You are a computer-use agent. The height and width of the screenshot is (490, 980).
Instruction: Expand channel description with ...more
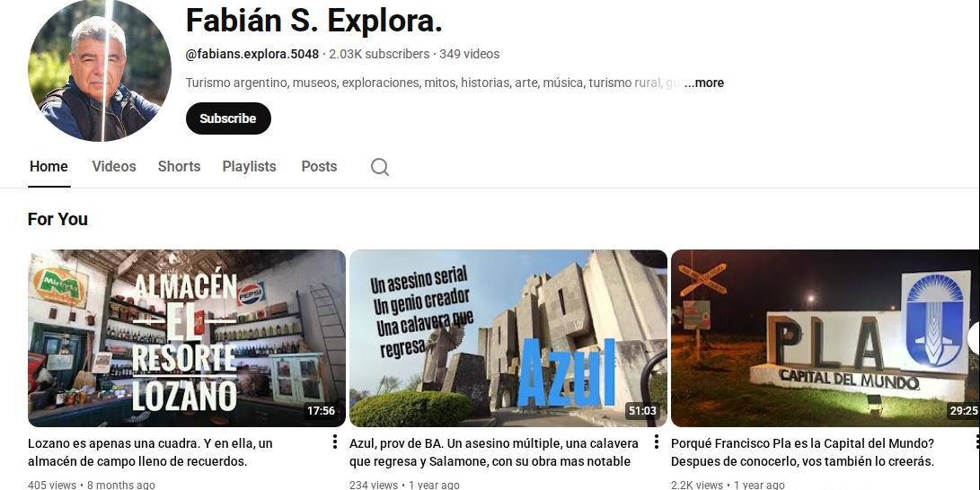coord(703,83)
